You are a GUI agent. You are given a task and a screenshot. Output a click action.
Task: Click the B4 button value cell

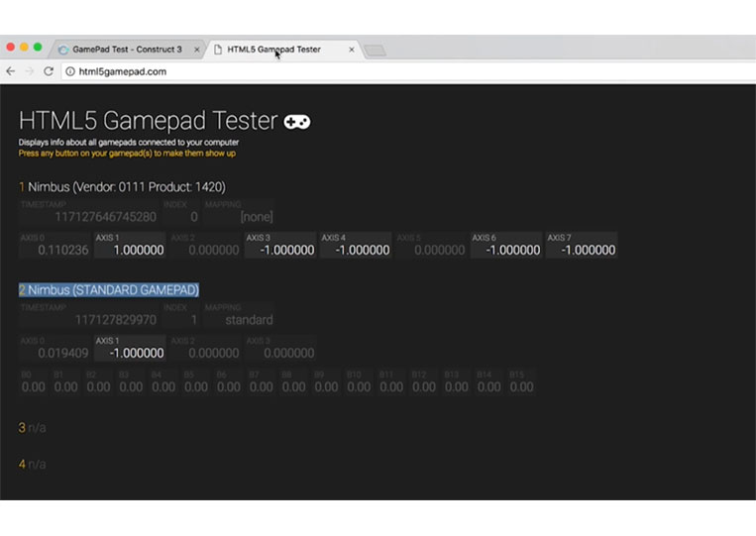click(162, 382)
